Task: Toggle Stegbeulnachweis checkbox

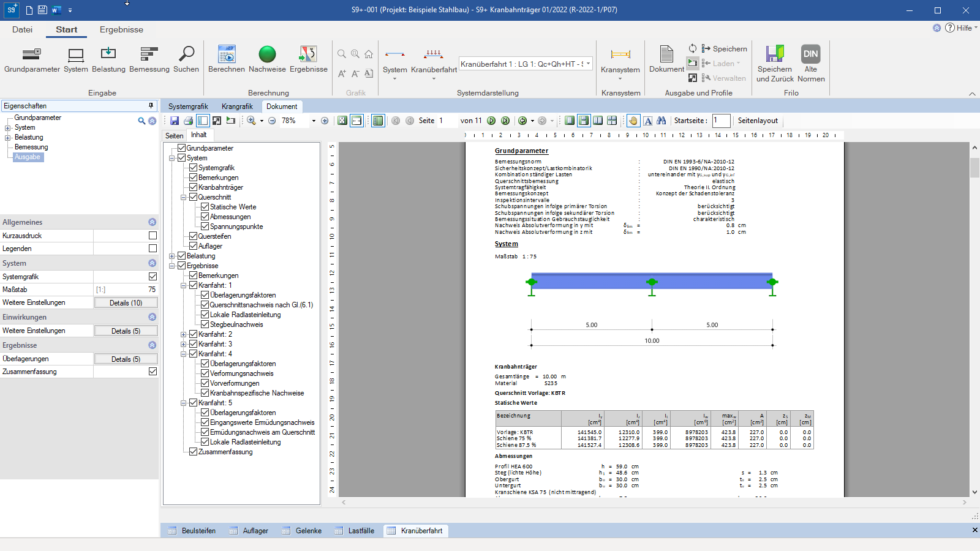Action: click(x=205, y=324)
